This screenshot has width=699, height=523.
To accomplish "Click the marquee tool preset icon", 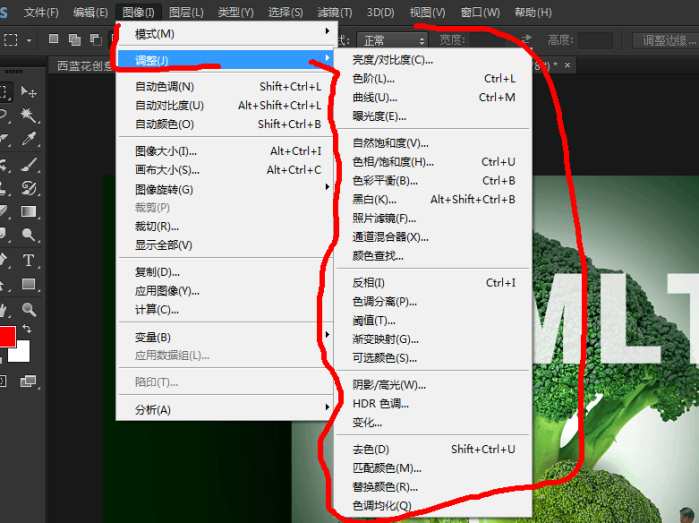I will (x=11, y=40).
